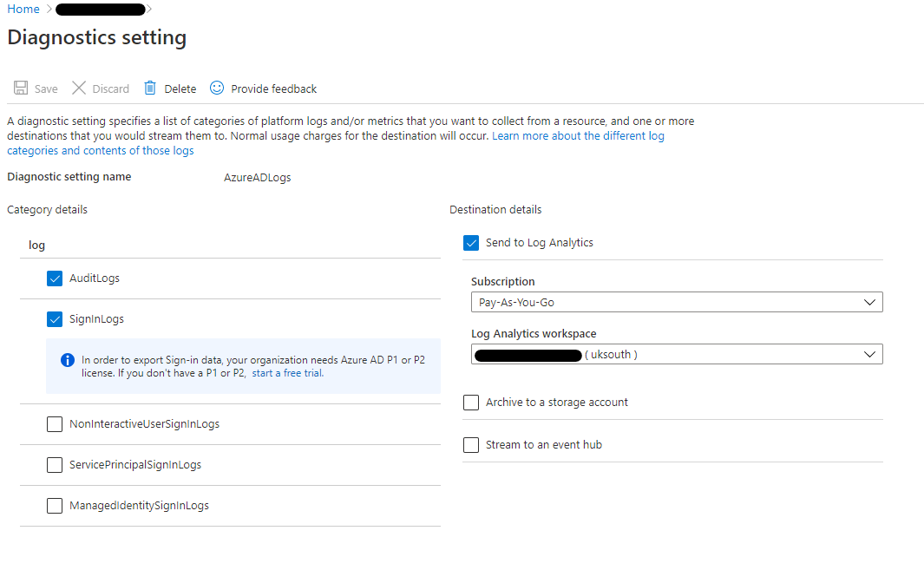Click the breadcrumb chevron after Home

(x=49, y=10)
